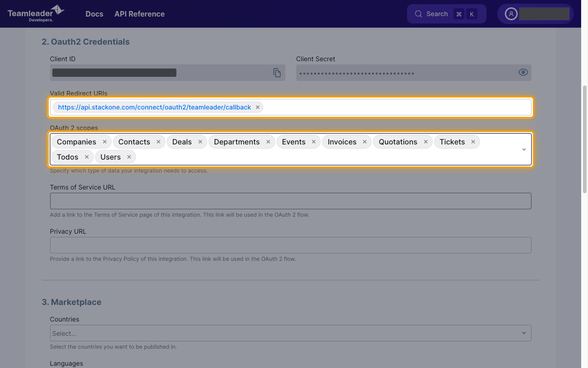The image size is (588, 368).
Task: Remove the stackone callback redirect URI
Action: (258, 107)
